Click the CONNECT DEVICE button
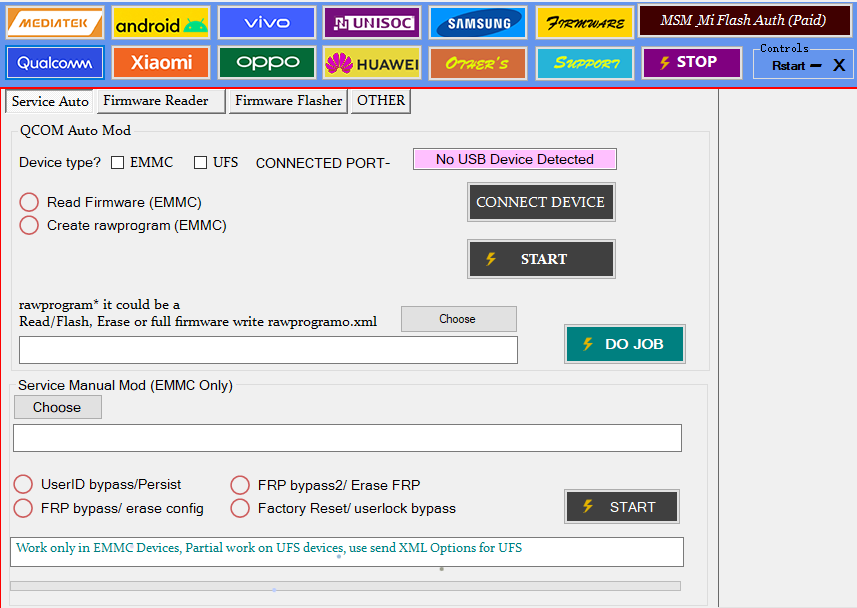The height and width of the screenshot is (608, 857). point(540,202)
